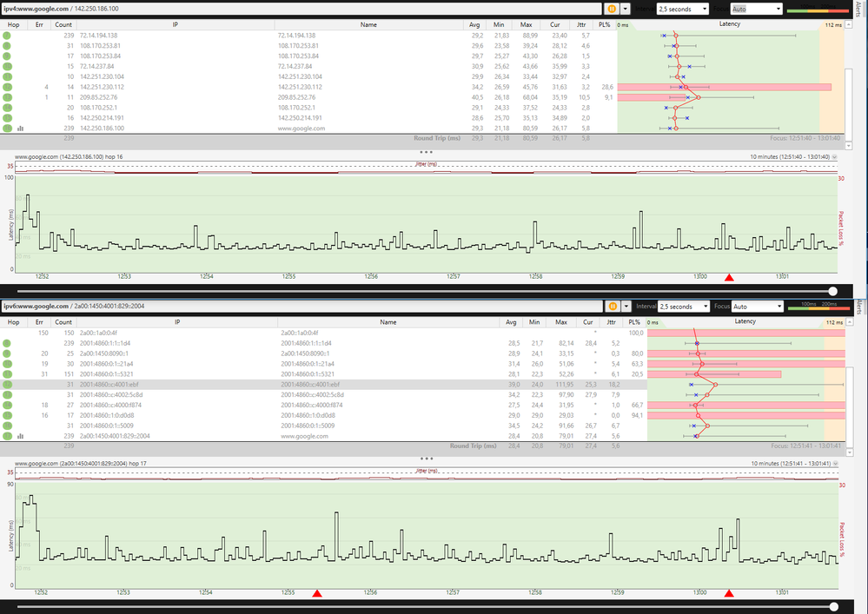The height and width of the screenshot is (614, 868).
Task: Sort ipv4 grid by Avg column header
Action: tap(474, 24)
